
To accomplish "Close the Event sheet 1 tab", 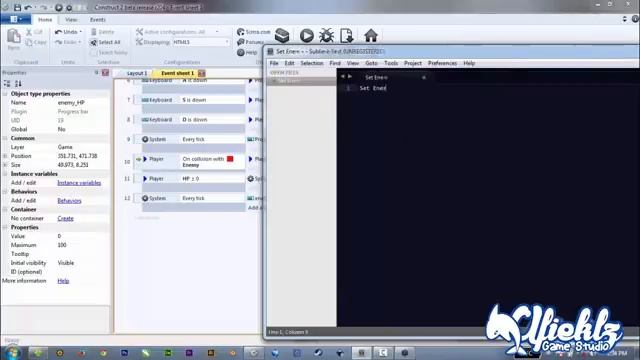I will [202, 73].
